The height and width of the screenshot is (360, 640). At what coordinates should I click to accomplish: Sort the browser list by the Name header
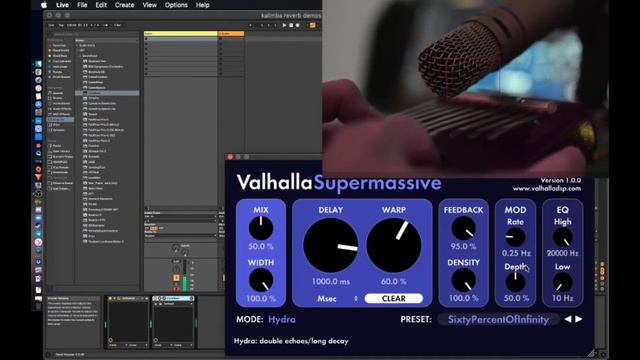click(107, 40)
